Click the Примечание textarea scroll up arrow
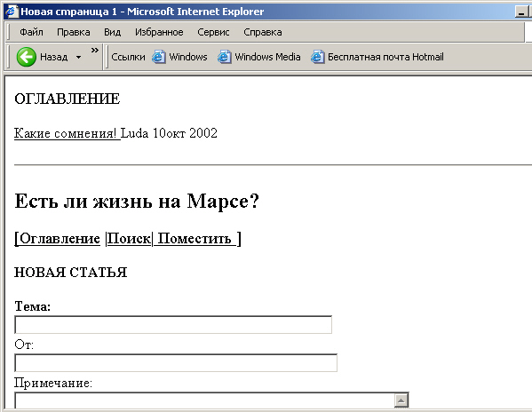Viewport: 532px width, 412px height. click(x=401, y=400)
